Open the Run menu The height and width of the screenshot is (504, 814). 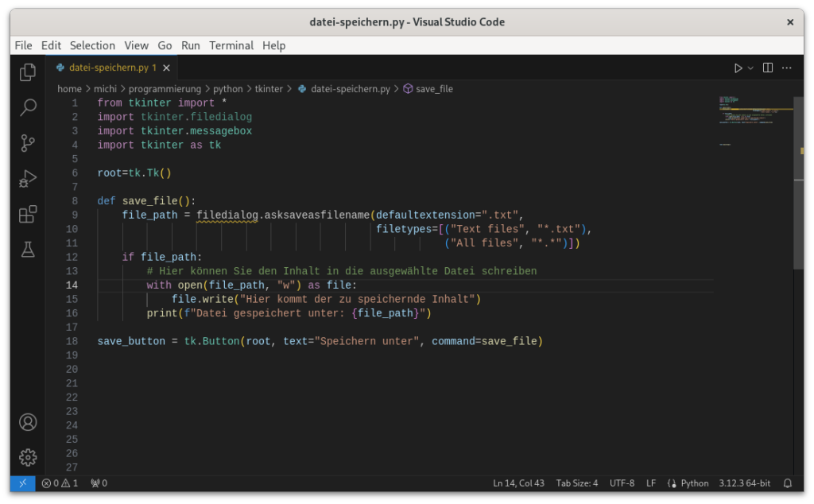click(x=190, y=45)
